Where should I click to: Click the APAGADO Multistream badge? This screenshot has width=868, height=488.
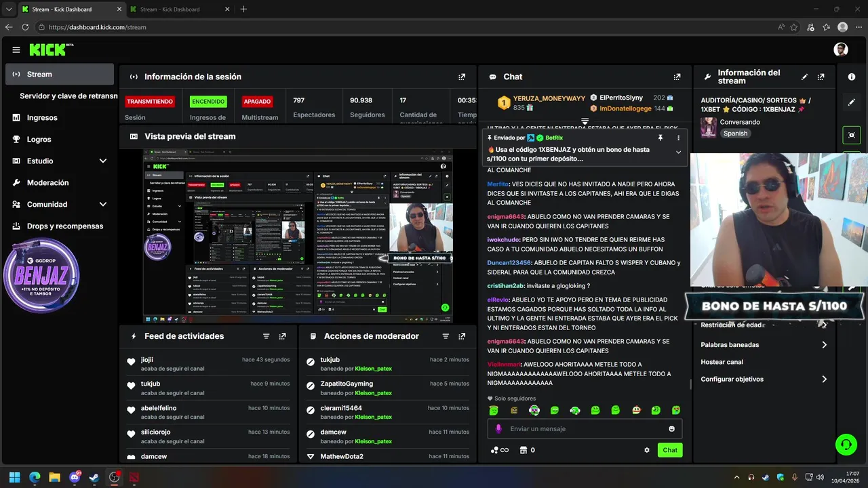(x=257, y=102)
